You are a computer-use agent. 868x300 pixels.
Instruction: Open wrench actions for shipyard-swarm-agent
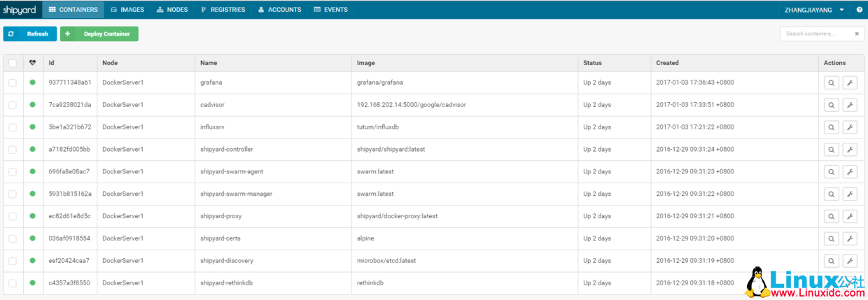[x=850, y=172]
